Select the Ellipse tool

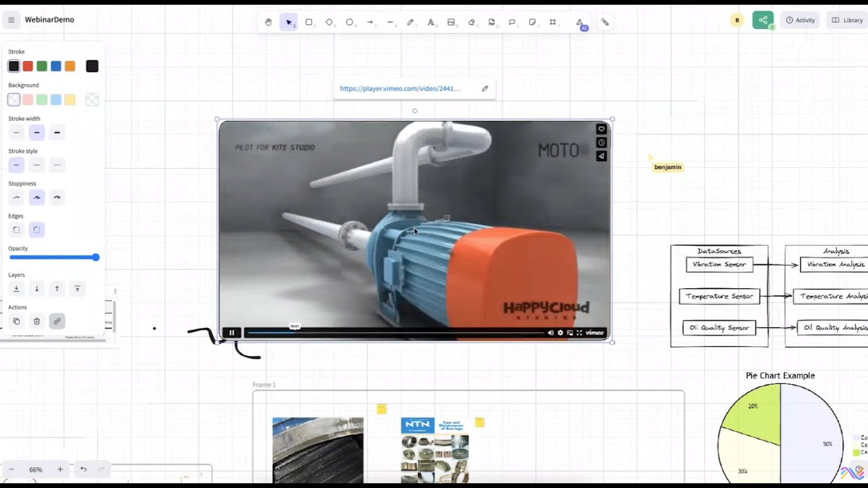click(349, 22)
